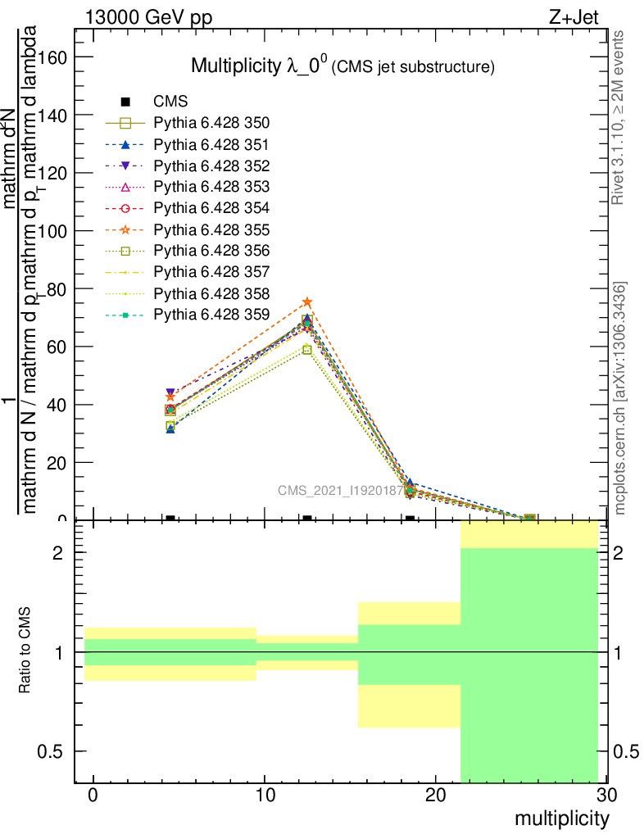
Task: Click the legend label 'Pythia 6.428 357'
Action: tap(211, 272)
